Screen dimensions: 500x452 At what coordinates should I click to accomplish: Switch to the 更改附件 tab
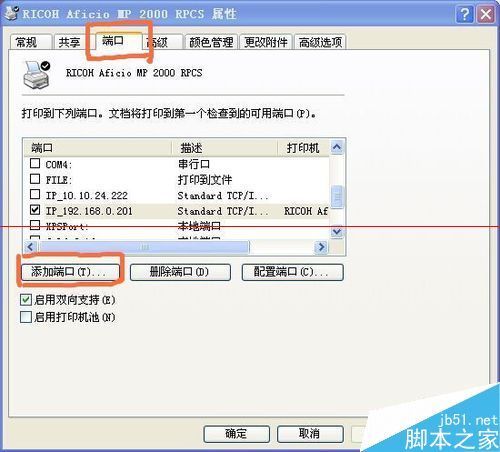pyautogui.click(x=266, y=42)
